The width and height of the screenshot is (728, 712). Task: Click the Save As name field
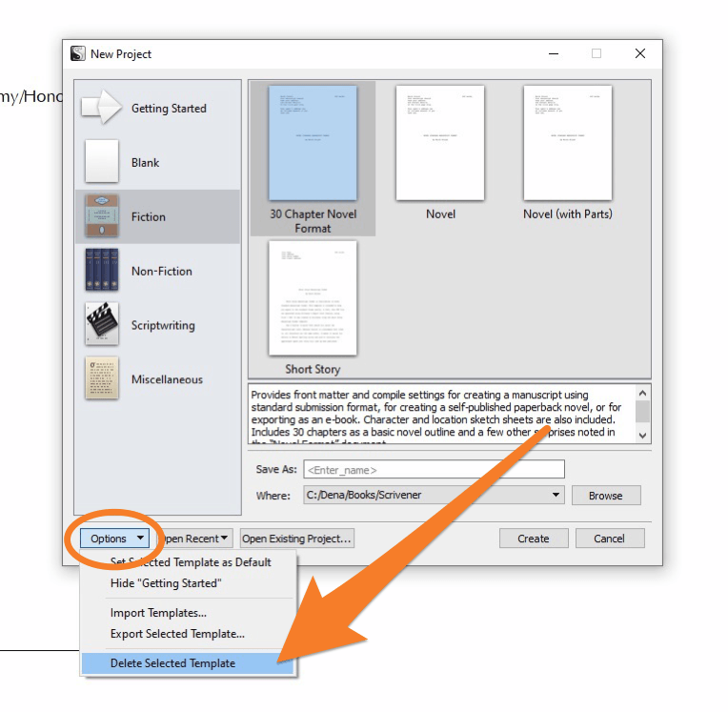click(x=434, y=469)
